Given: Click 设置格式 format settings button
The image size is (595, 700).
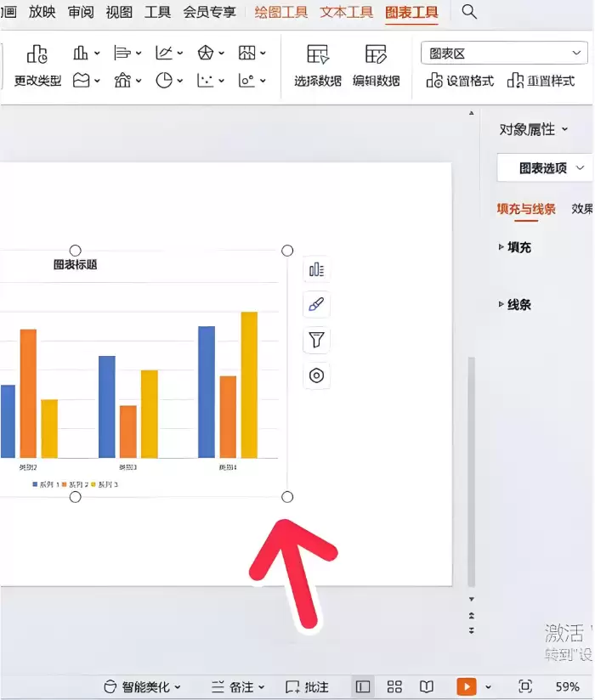Looking at the screenshot, I should (x=460, y=81).
